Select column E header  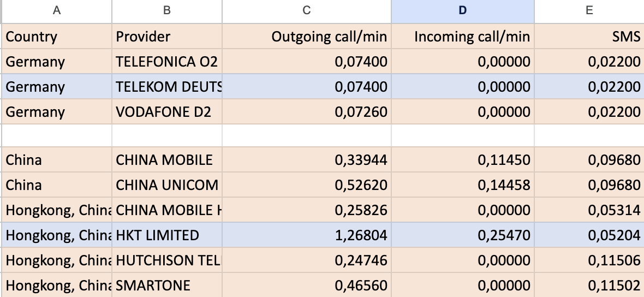(589, 11)
